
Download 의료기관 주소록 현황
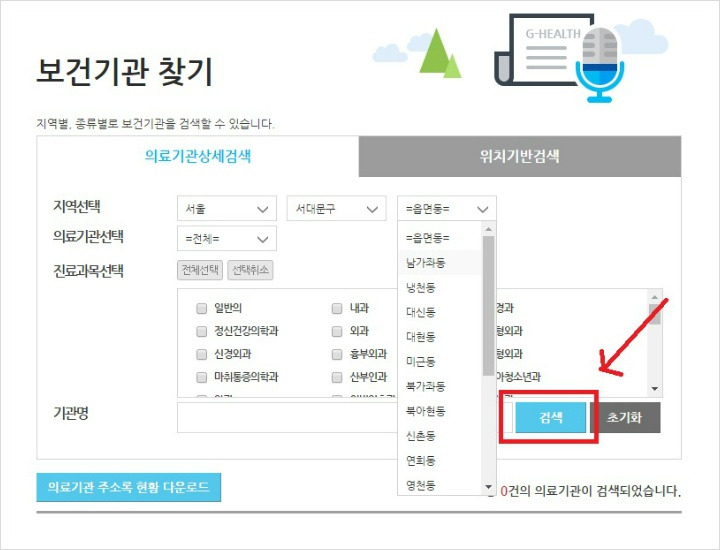(129, 487)
